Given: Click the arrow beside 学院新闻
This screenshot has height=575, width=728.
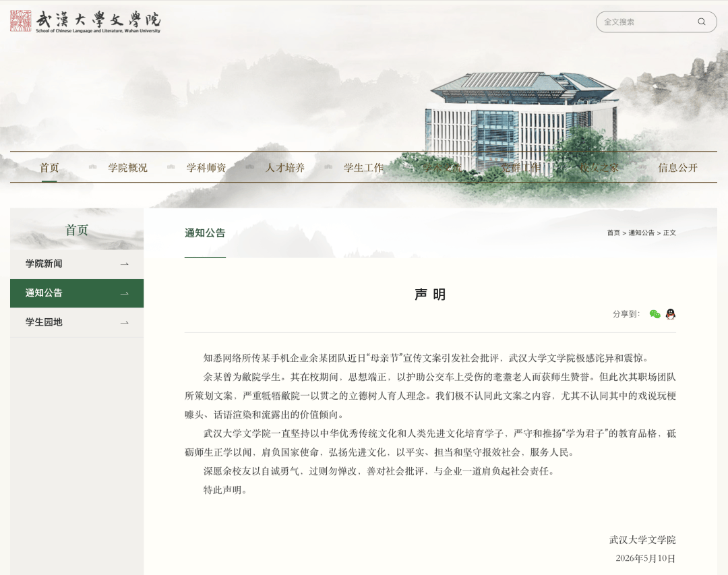Looking at the screenshot, I should coord(125,264).
